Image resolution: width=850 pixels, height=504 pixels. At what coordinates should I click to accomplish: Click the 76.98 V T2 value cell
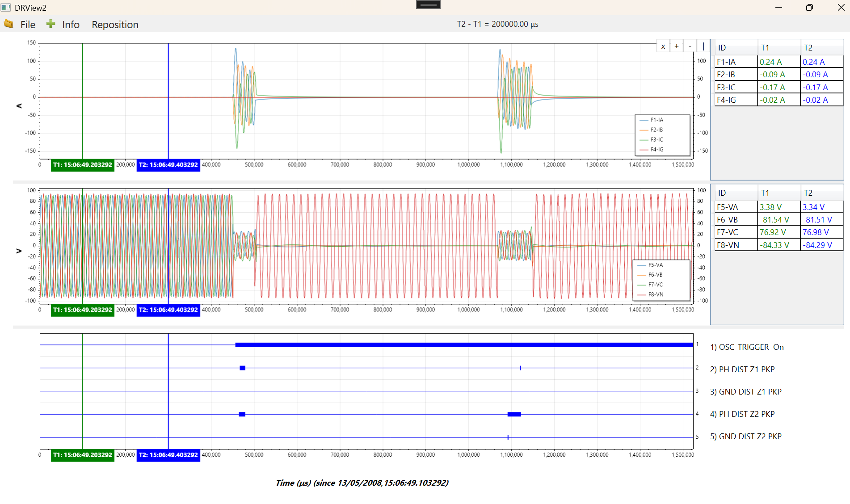pos(822,232)
